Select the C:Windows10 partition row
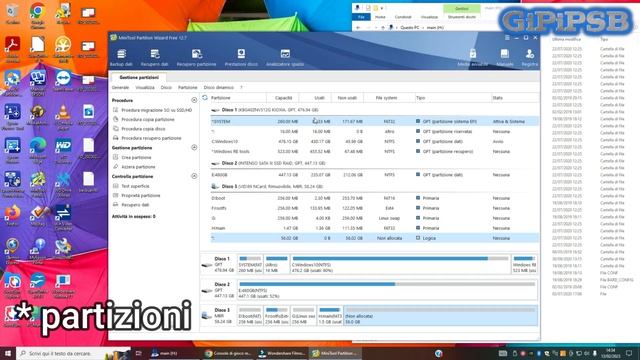The image size is (640, 360). [374, 142]
